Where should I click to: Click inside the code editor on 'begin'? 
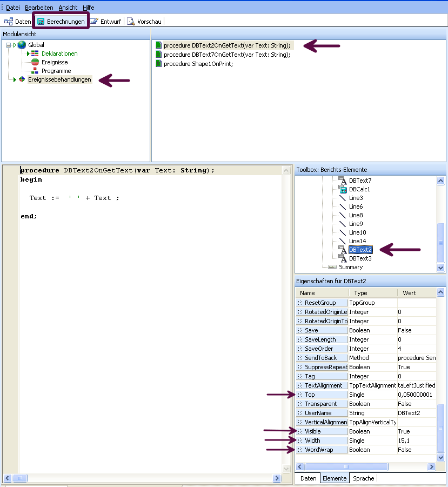[31, 179]
